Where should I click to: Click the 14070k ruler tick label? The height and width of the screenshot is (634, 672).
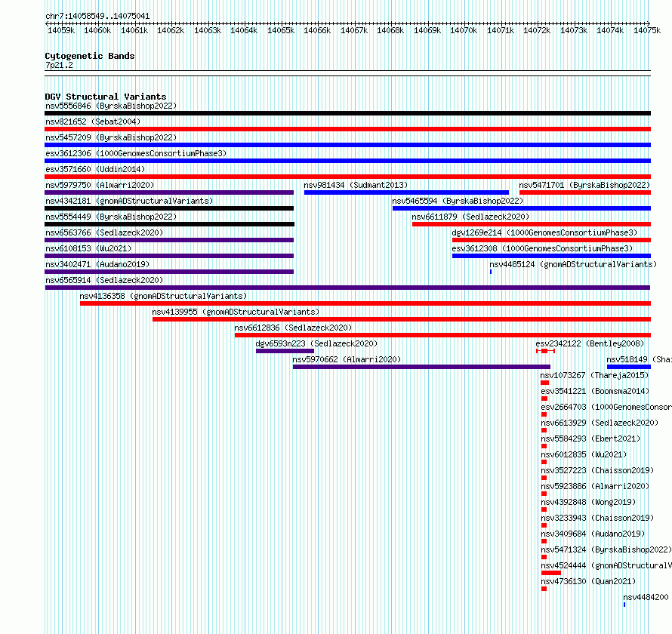coord(464,30)
